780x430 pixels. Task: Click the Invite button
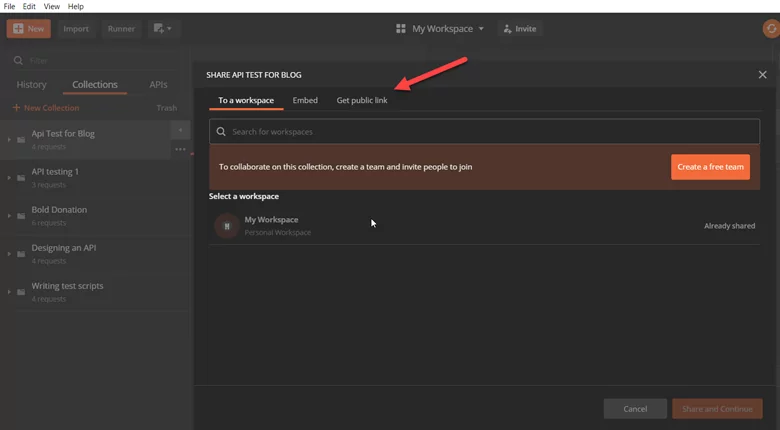520,29
